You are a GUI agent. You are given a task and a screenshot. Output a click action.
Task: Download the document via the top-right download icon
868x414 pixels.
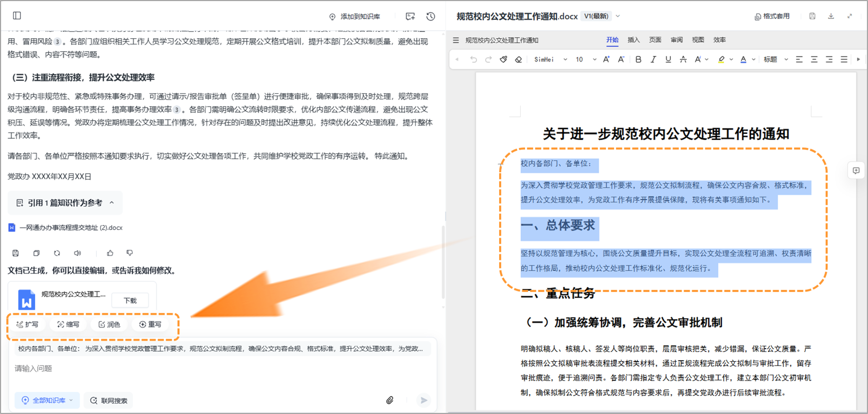pos(831,16)
